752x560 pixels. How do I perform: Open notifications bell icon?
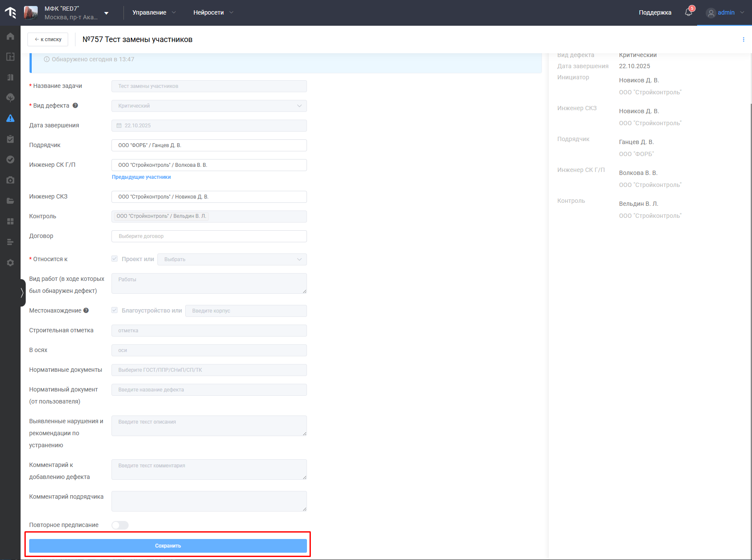689,12
